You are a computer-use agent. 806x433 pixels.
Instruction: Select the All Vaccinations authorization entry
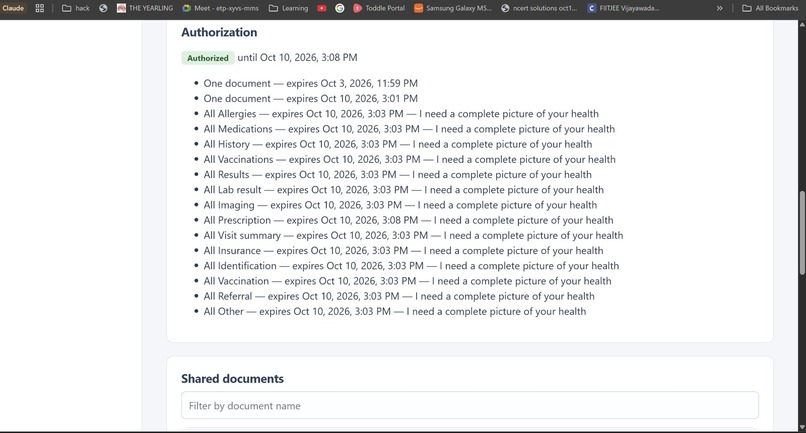(410, 159)
